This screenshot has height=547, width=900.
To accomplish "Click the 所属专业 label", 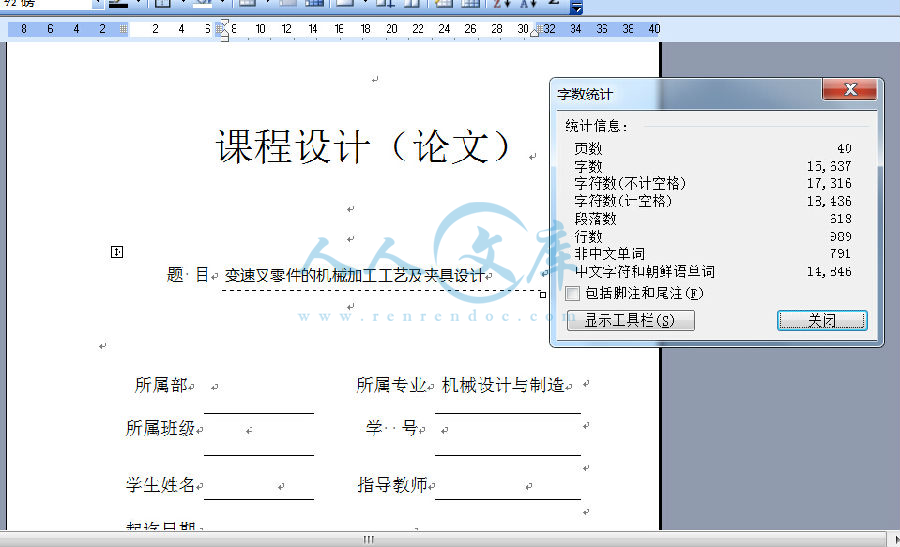I will pyautogui.click(x=391, y=385).
